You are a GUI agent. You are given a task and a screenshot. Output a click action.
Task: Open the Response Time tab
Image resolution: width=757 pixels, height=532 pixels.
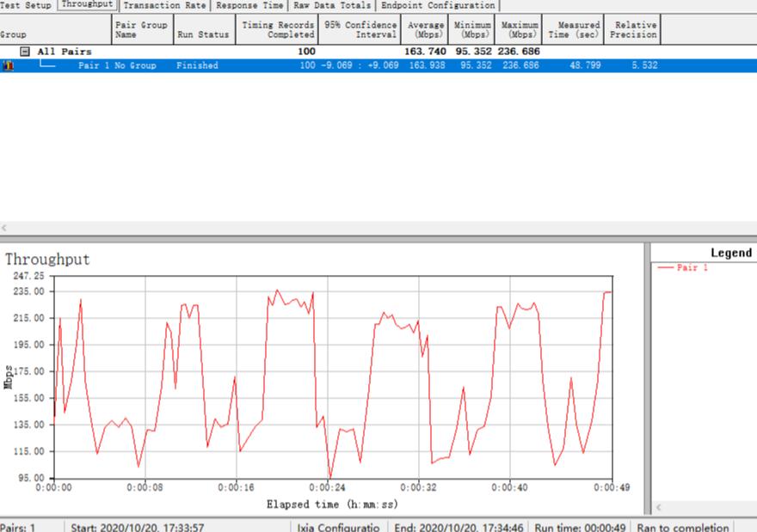click(x=249, y=5)
